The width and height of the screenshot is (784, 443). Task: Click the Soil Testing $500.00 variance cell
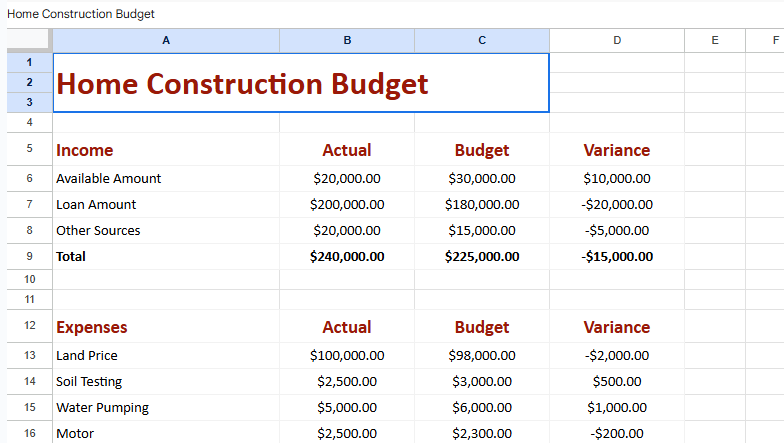tap(616, 381)
